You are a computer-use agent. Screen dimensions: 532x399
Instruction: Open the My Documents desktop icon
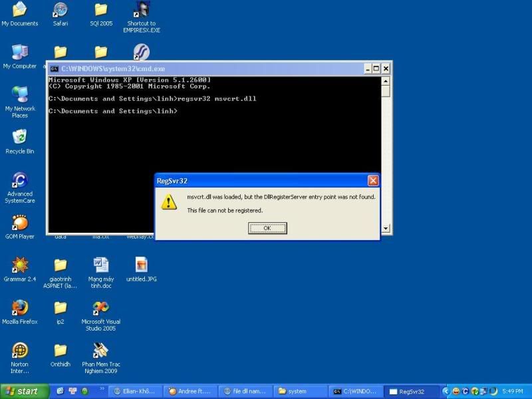[x=20, y=14]
